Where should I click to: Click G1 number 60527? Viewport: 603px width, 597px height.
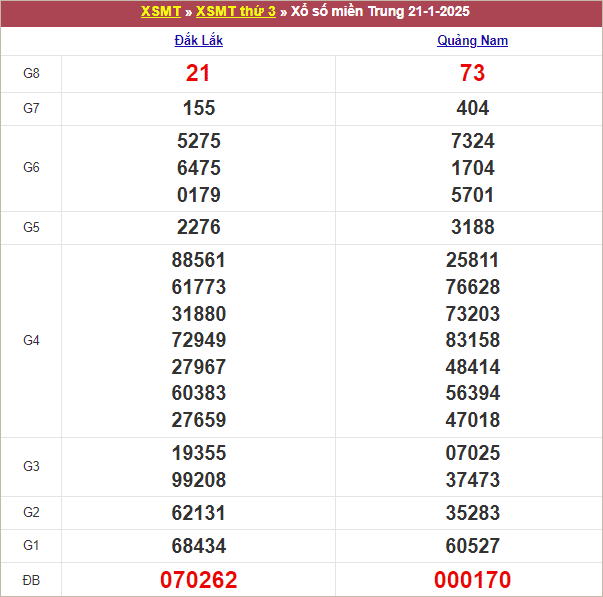(x=473, y=546)
